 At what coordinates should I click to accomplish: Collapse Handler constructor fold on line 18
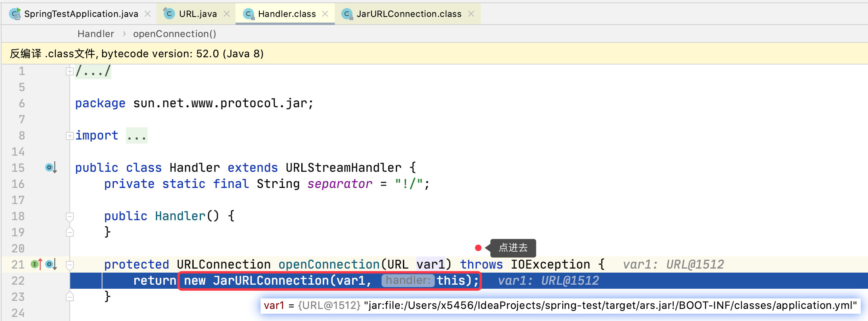pos(69,217)
